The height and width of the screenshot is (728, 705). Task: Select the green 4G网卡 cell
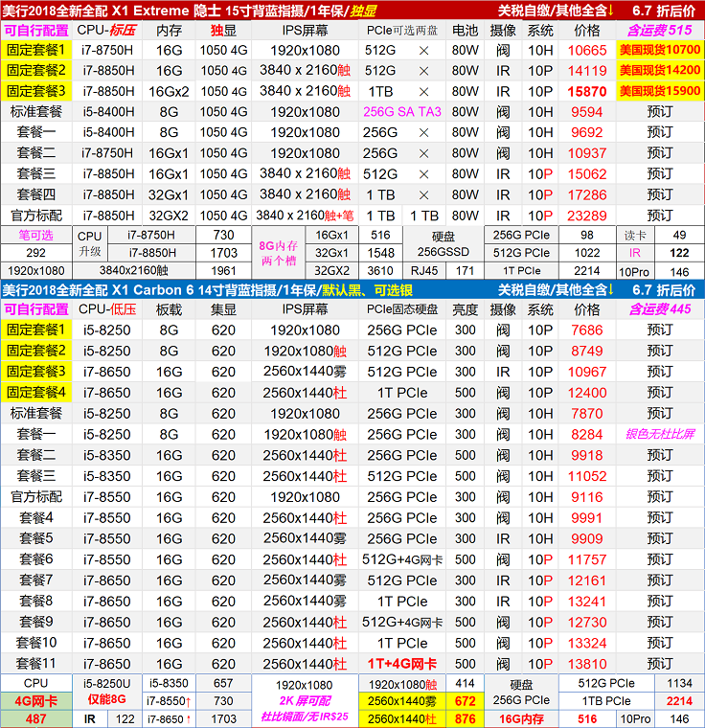(x=36, y=701)
